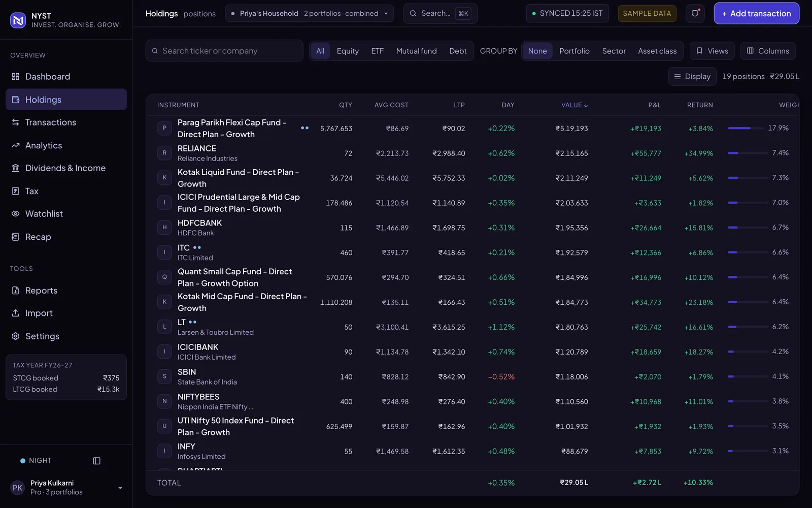Click the Import upload icon

click(16, 313)
